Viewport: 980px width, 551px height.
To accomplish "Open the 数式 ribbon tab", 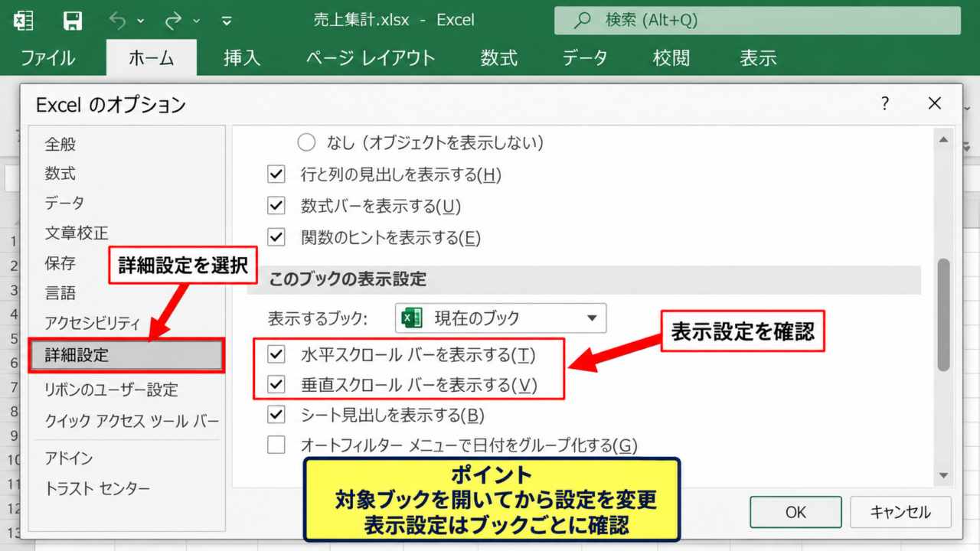I will [x=499, y=58].
